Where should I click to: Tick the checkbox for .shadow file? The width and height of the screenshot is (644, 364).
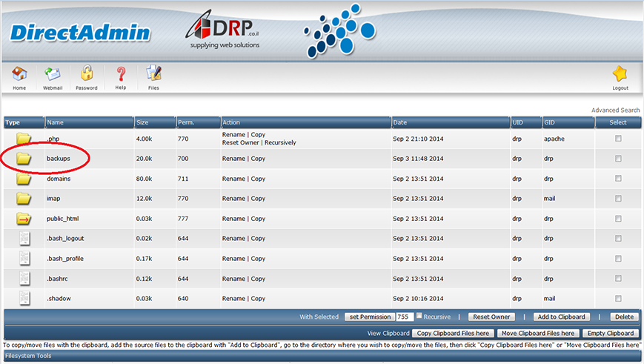point(618,298)
